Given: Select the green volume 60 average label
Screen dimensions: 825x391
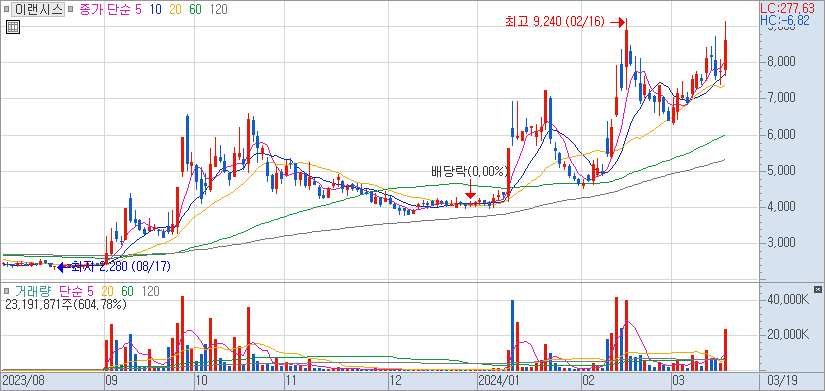Looking at the screenshot, I should coord(127,291).
